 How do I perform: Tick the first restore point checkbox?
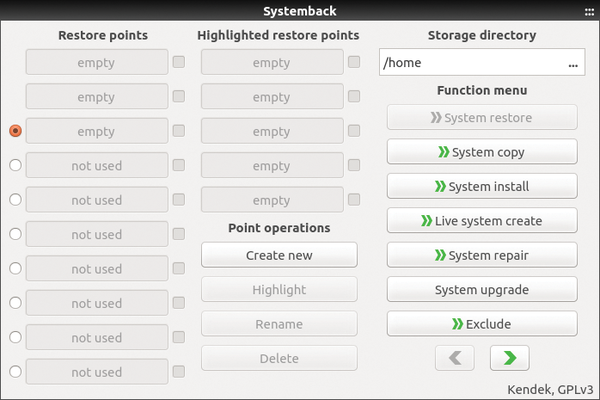pyautogui.click(x=179, y=62)
